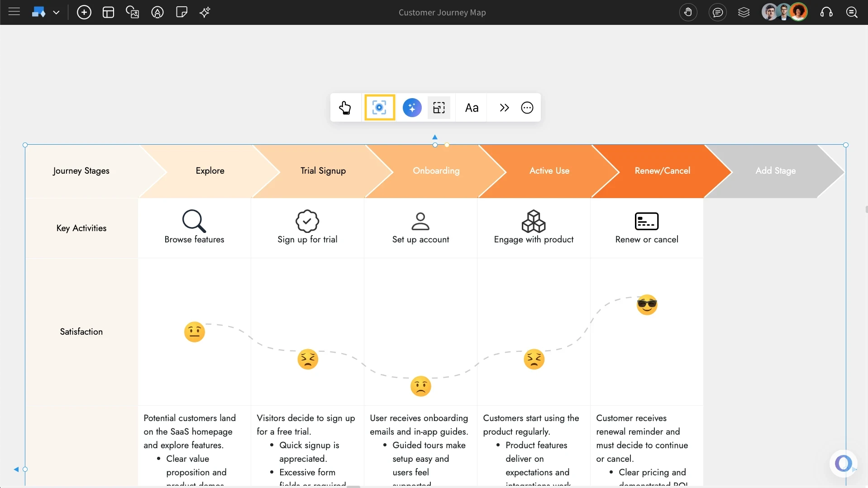Viewport: 868px width, 488px height.
Task: Open the comments panel
Action: (718, 12)
